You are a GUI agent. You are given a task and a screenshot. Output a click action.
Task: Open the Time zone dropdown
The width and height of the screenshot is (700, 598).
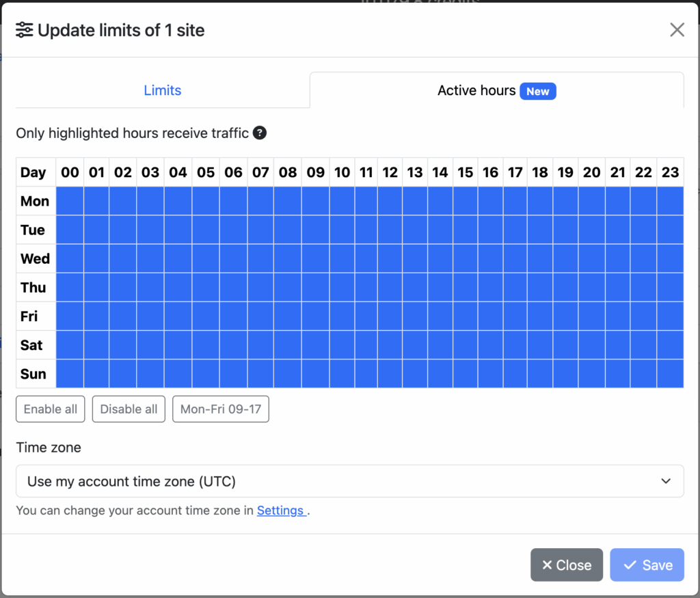coord(350,481)
